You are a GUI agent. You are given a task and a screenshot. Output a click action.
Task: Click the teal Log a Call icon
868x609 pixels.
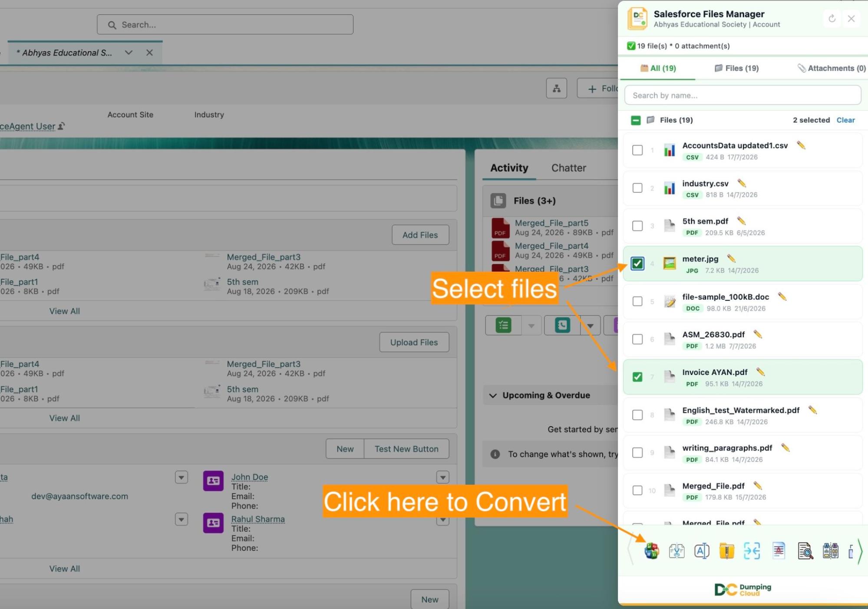coord(562,325)
